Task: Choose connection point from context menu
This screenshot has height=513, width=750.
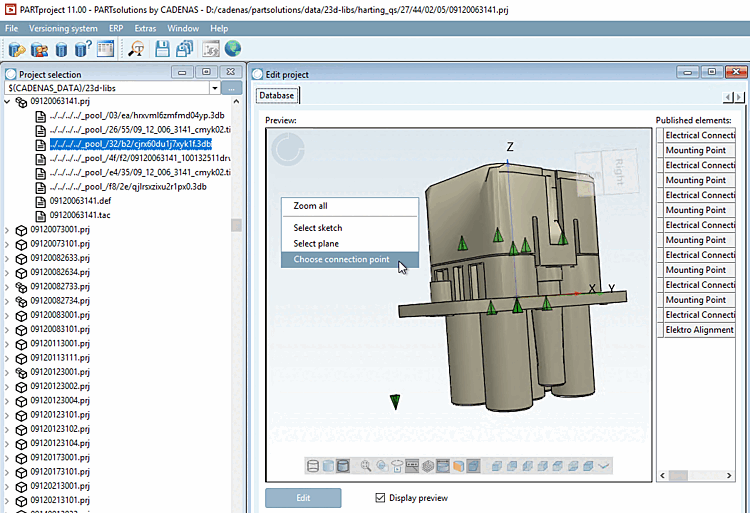Action: [341, 260]
